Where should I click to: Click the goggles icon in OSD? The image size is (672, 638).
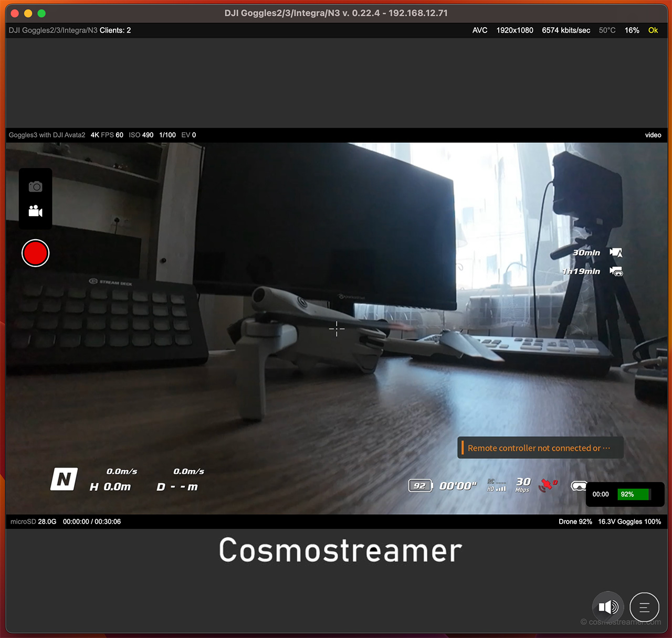tap(579, 486)
